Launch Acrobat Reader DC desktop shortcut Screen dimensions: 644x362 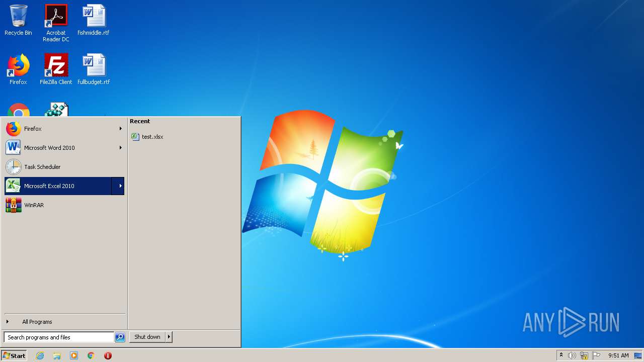pyautogui.click(x=56, y=23)
